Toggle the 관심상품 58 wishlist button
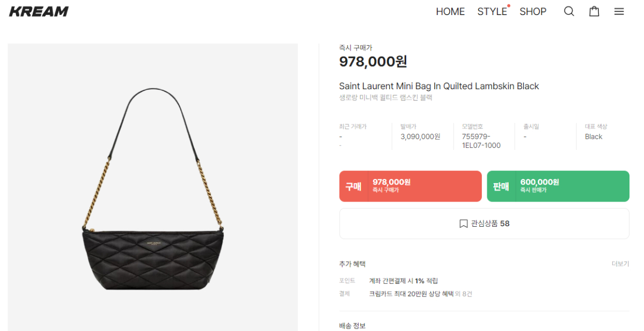The width and height of the screenshot is (644, 331). point(484,224)
